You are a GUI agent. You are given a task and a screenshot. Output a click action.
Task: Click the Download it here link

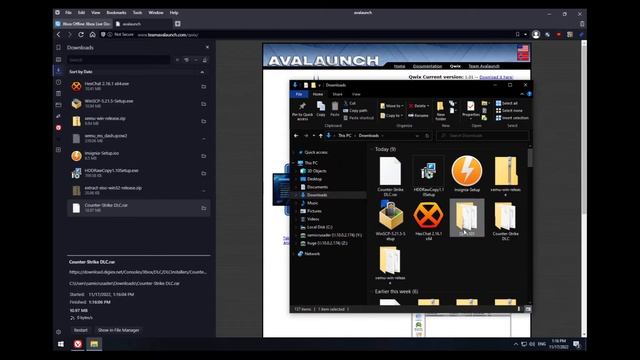click(496, 77)
